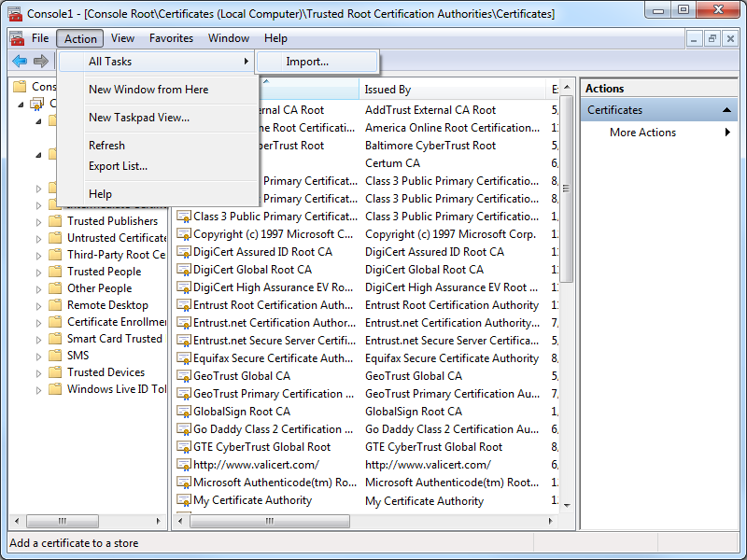Viewport: 747px width, 560px height.
Task: Open the Favorites menu
Action: click(171, 38)
